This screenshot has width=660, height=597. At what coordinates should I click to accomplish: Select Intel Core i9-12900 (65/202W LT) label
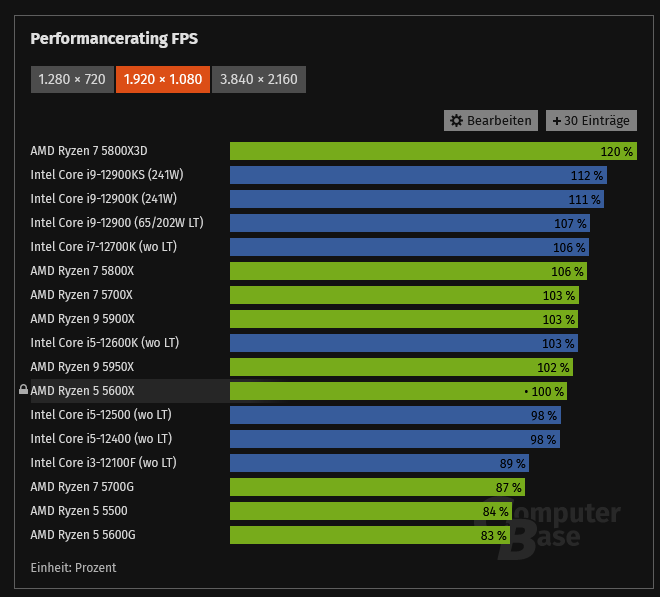tap(117, 223)
